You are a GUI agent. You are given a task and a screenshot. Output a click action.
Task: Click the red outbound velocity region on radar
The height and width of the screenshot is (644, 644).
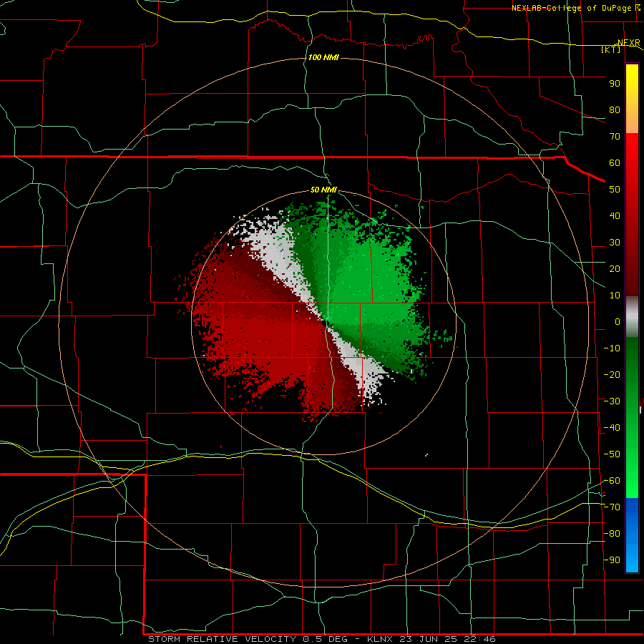coord(263,333)
